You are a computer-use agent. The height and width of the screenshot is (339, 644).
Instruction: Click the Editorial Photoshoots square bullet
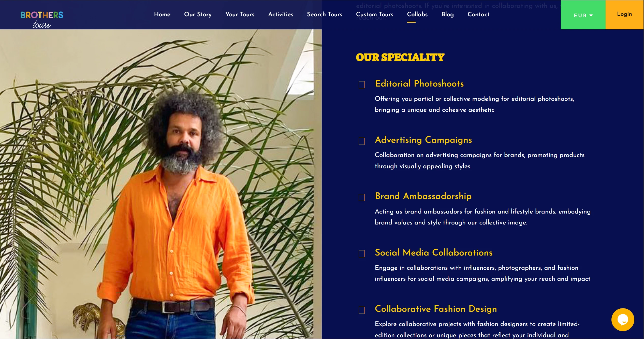(x=361, y=85)
